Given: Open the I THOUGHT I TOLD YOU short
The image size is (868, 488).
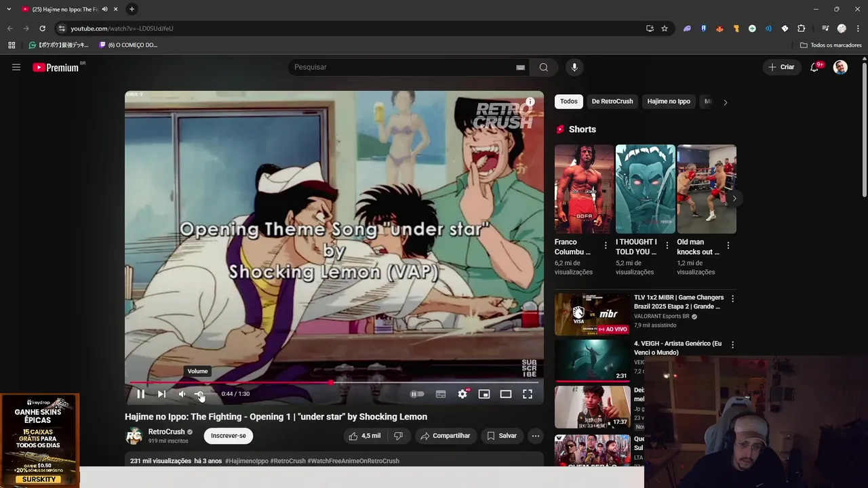Looking at the screenshot, I should [x=646, y=189].
